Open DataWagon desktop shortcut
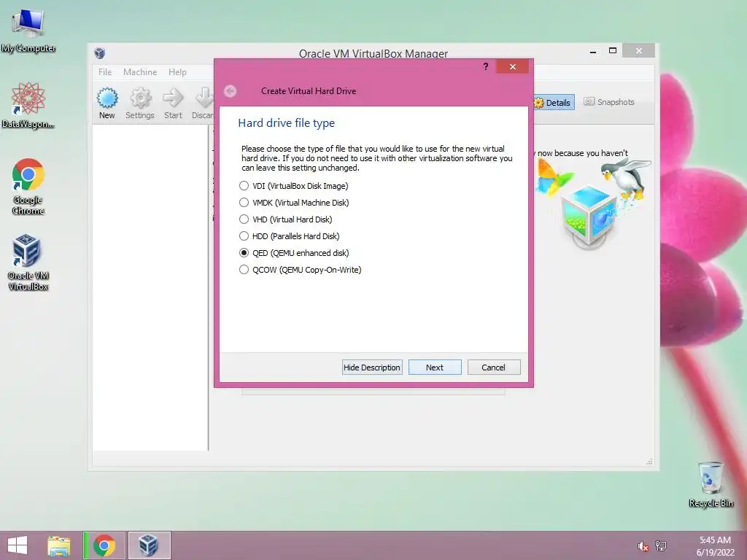The width and height of the screenshot is (747, 560). click(28, 105)
